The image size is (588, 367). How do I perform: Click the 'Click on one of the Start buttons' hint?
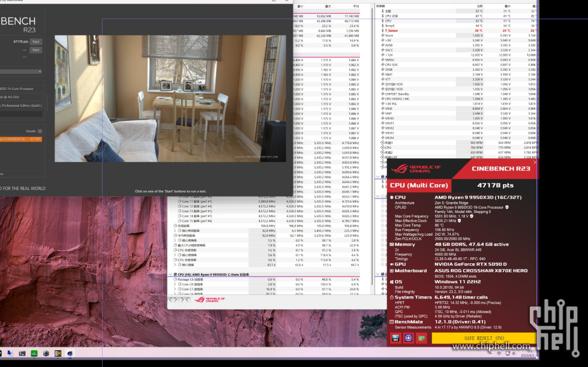click(170, 191)
